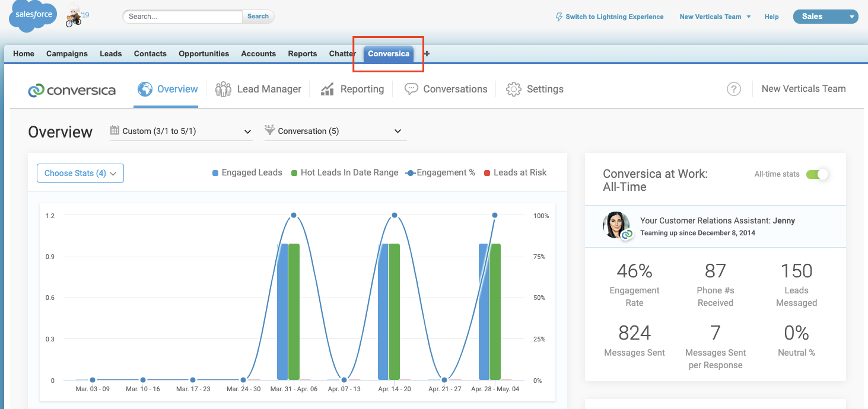Click the 'Mar. 24 - 30' axis label

click(243, 389)
